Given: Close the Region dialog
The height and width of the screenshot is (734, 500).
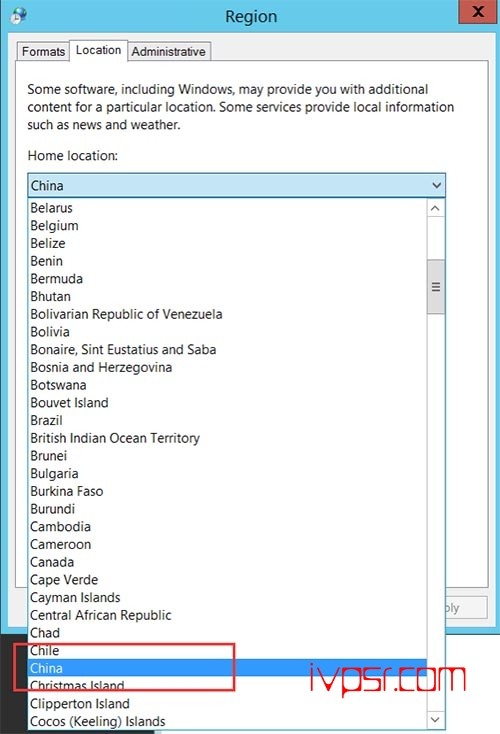Looking at the screenshot, I should pos(478,11).
